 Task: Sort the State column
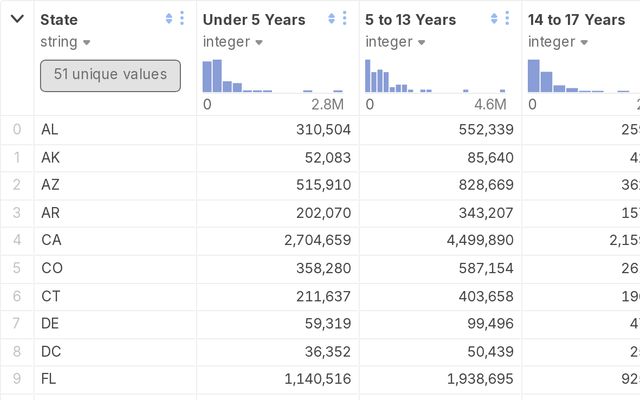tap(168, 19)
